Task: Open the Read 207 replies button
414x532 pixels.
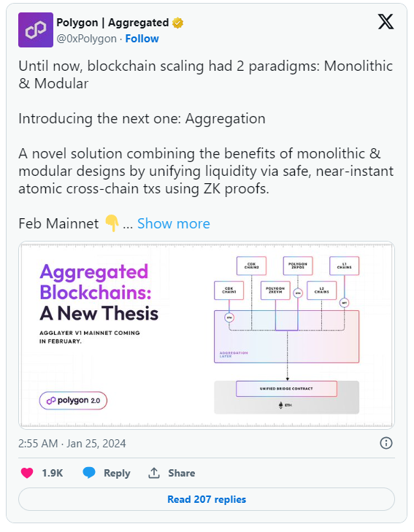Action: coord(207,499)
